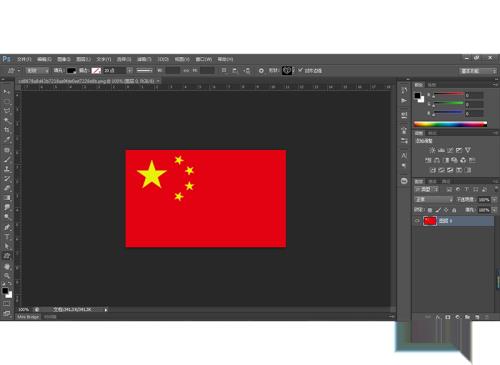Toggle the align edges checkbox
Screen dimensions: 500x365
point(300,70)
